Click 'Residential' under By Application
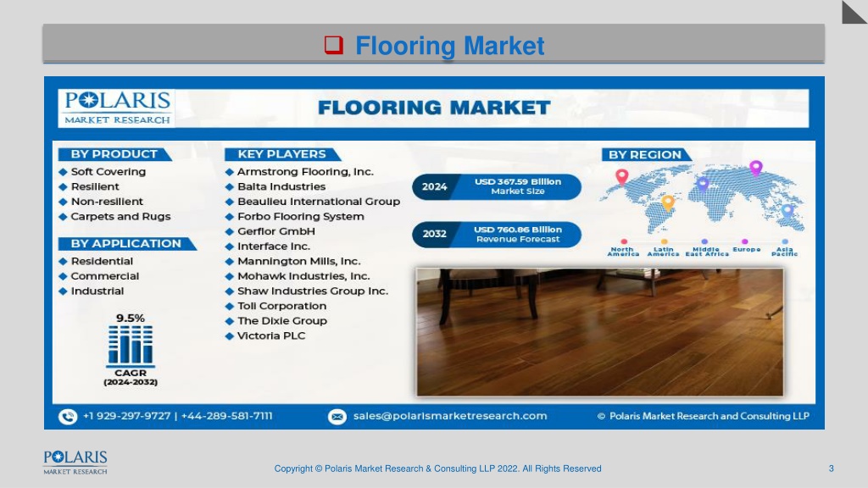 pos(102,261)
